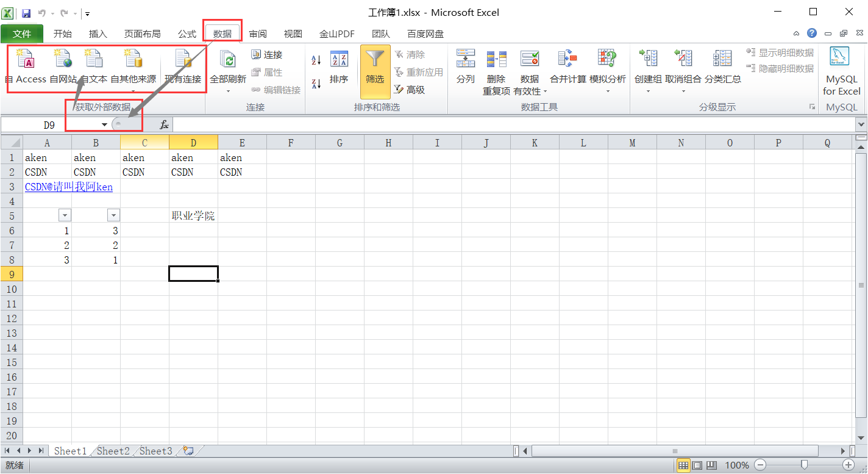Image resolution: width=868 pixels, height=474 pixels.
Task: Remove Duplicates (删除重复项)
Action: (496, 72)
